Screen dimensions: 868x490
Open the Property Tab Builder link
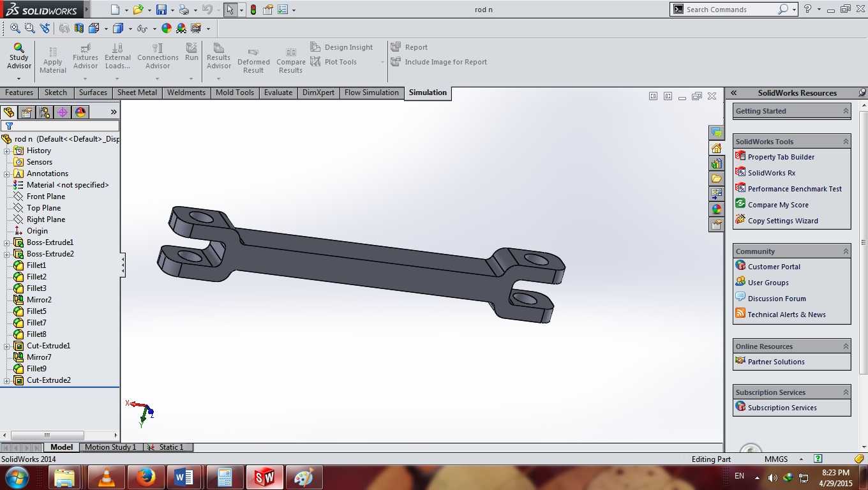tap(781, 157)
